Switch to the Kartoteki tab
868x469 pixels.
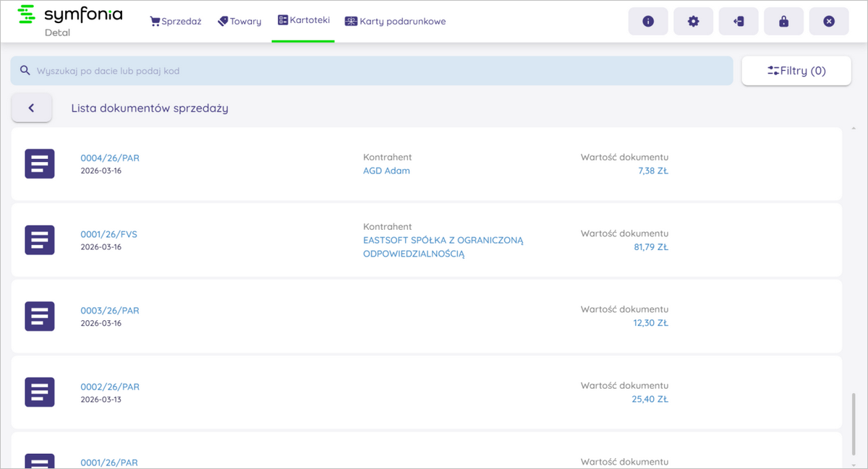point(304,21)
